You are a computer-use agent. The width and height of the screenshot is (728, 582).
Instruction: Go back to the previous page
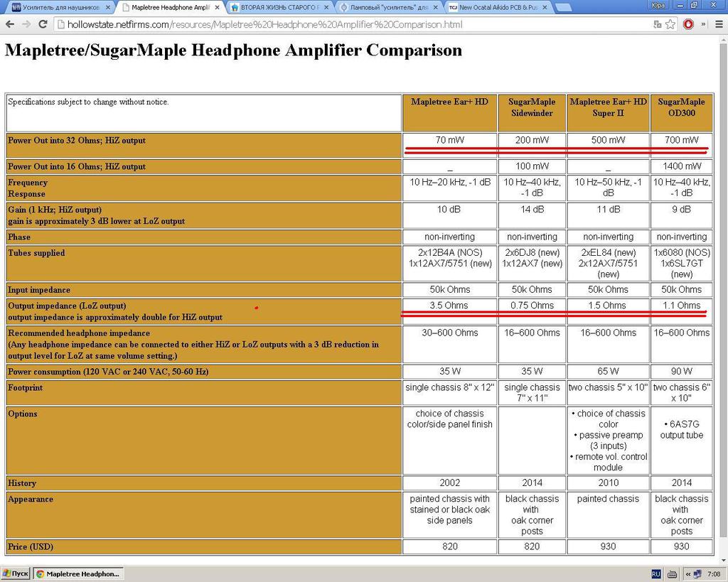10,25
